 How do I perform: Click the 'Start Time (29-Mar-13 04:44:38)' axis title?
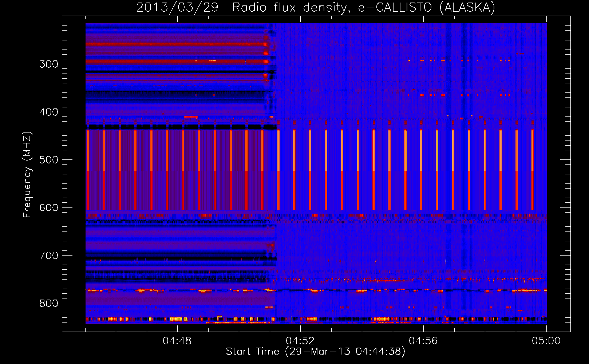316,352
